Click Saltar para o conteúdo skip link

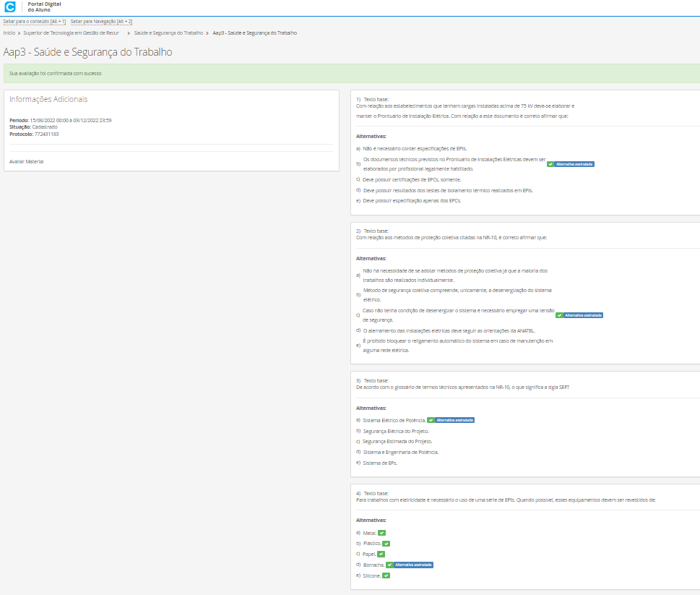coord(34,22)
